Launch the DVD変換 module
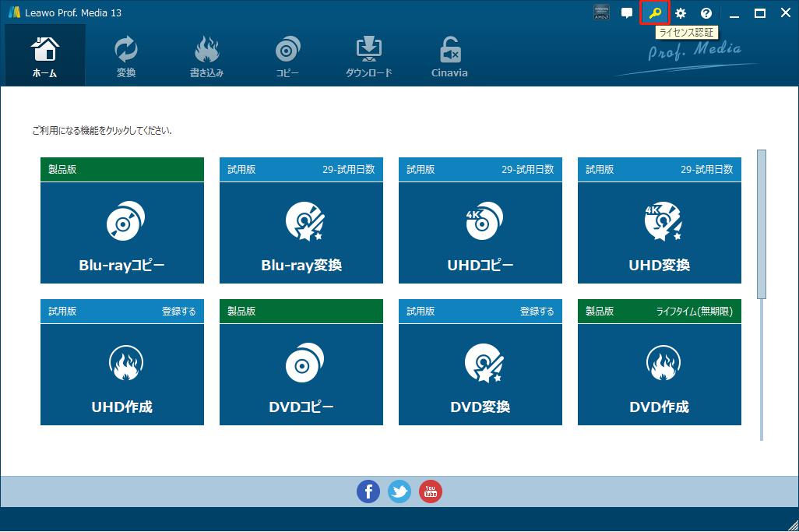Image resolution: width=799 pixels, height=532 pixels. (480, 374)
